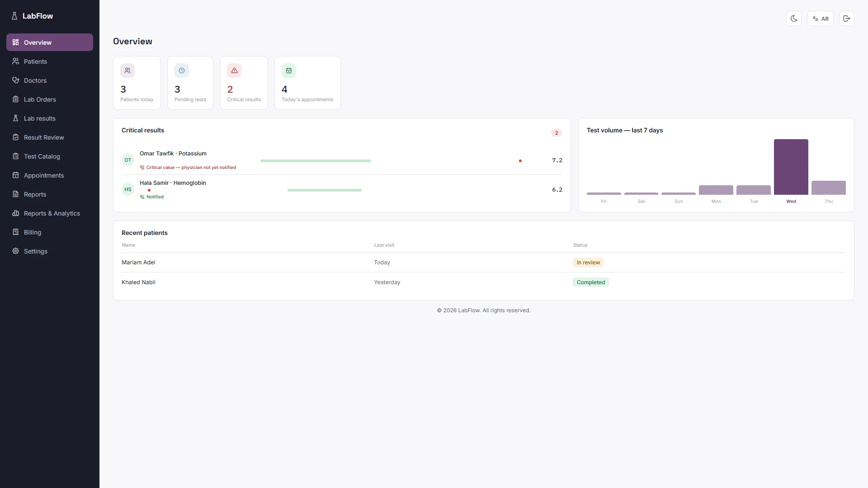
Task: Navigate to Lab results
Action: [50, 118]
